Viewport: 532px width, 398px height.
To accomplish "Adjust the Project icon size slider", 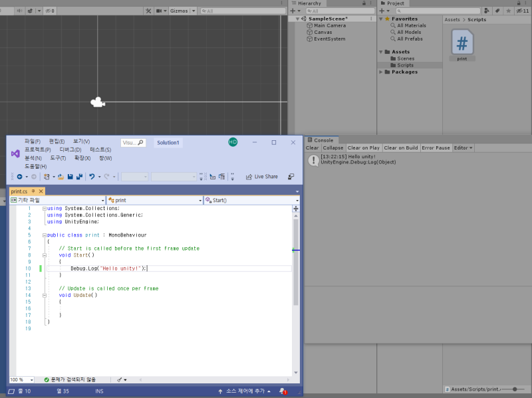I will coord(514,389).
